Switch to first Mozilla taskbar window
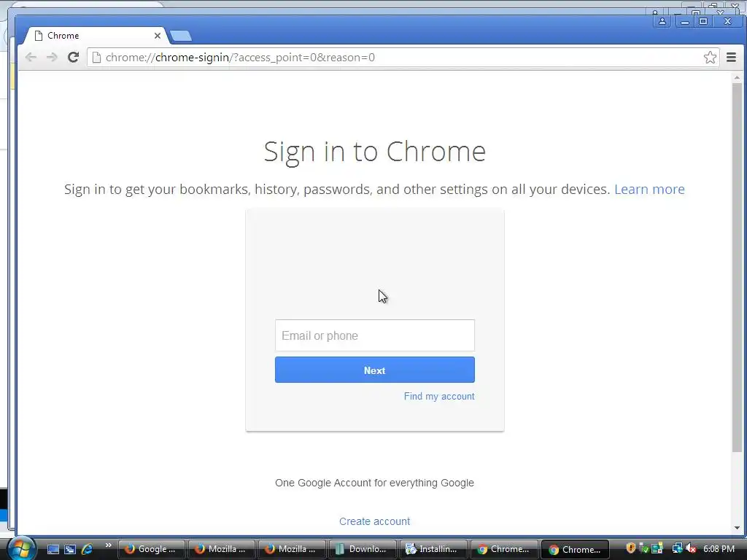The height and width of the screenshot is (560, 747). (x=221, y=549)
